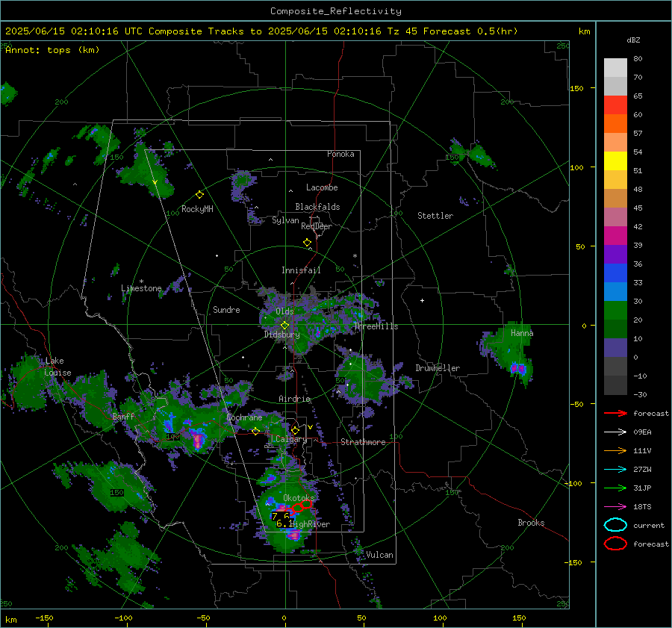Select the green 31JP track arrow
The width and height of the screenshot is (672, 628).
pos(615,488)
